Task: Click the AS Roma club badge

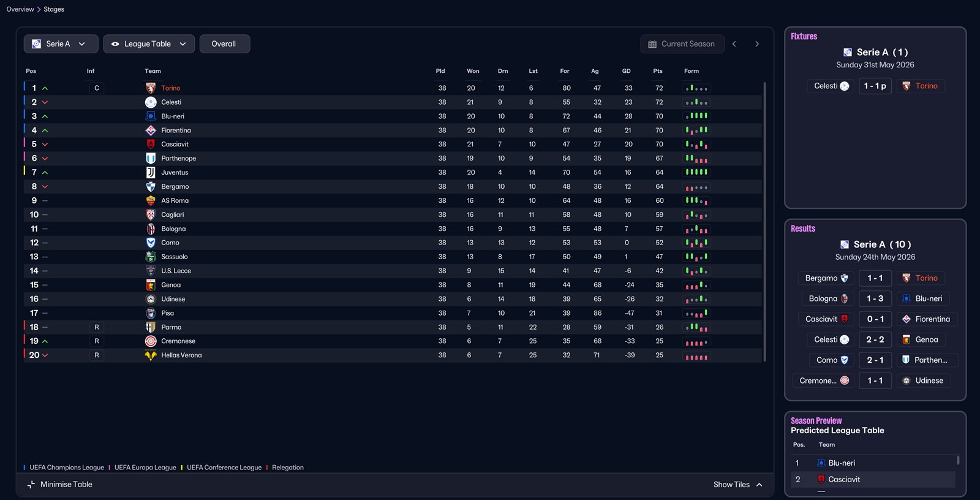Action: tap(151, 200)
